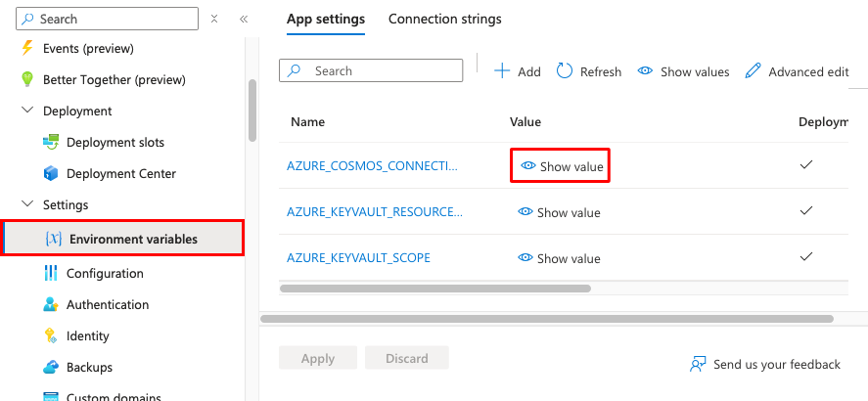This screenshot has width=868, height=401.
Task: Open Send us your feedback link
Action: coord(765,364)
